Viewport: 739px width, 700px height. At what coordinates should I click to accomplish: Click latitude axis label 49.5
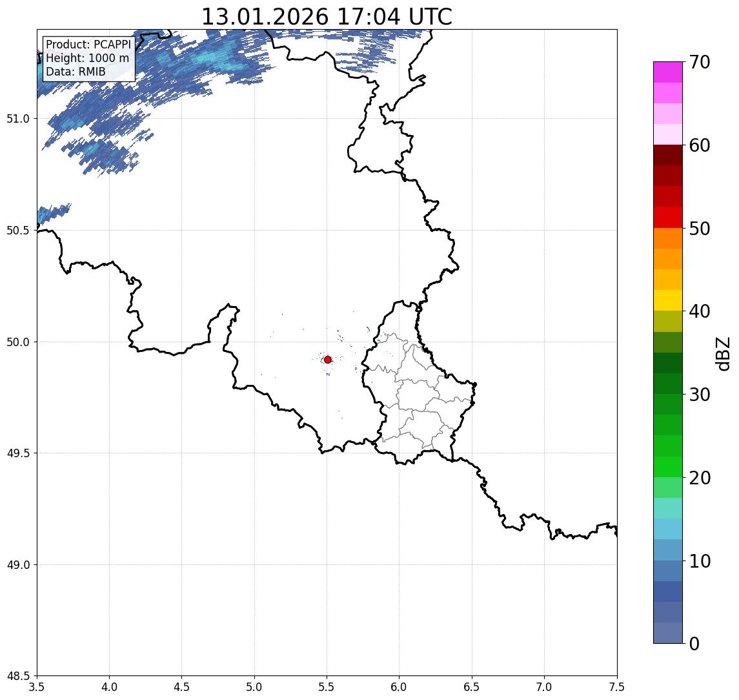(x=18, y=453)
